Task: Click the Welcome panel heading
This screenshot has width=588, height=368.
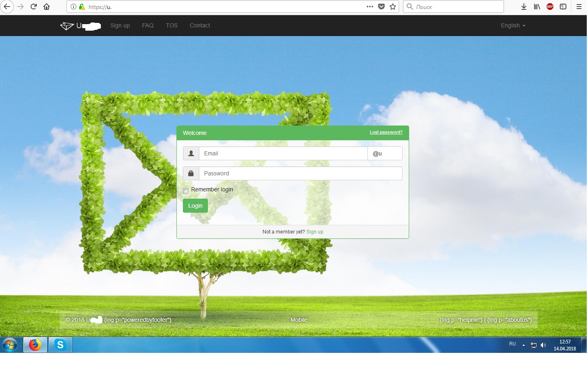Action: [195, 133]
